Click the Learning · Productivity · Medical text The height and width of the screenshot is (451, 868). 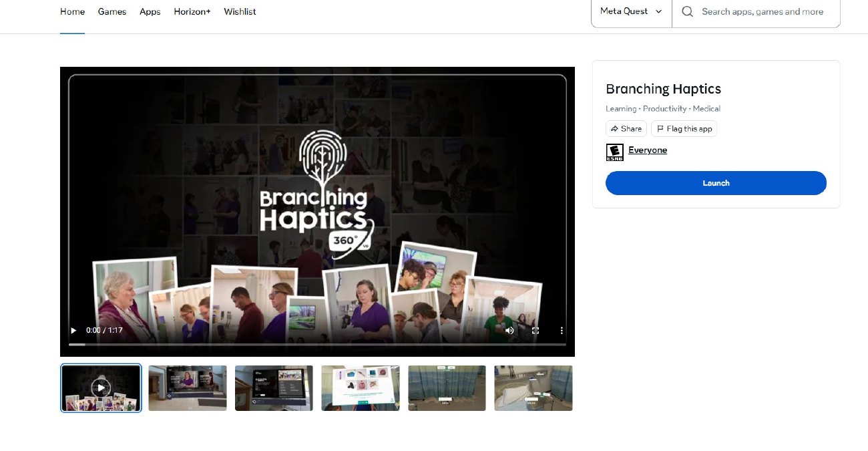point(663,108)
